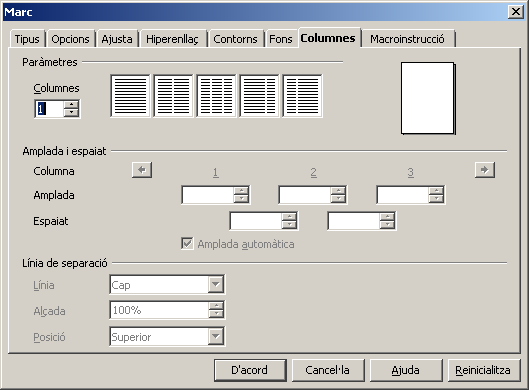The image size is (529, 390).
Task: Click the Reinicialitza button
Action: coord(483,370)
